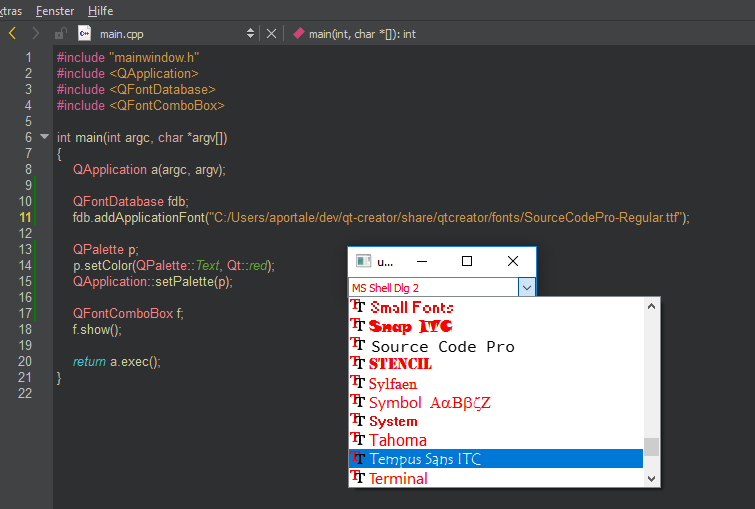Click the C++ file icon beside main.cpp

coord(85,33)
